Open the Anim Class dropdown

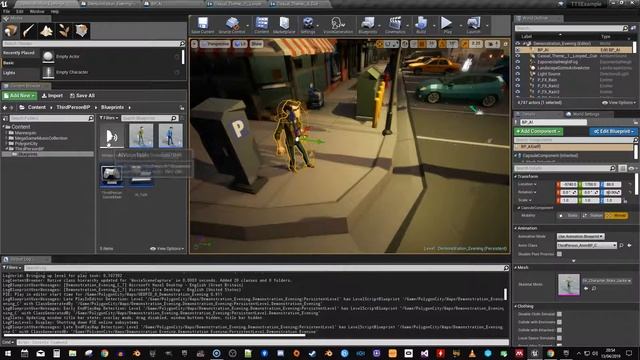pyautogui.click(x=587, y=245)
